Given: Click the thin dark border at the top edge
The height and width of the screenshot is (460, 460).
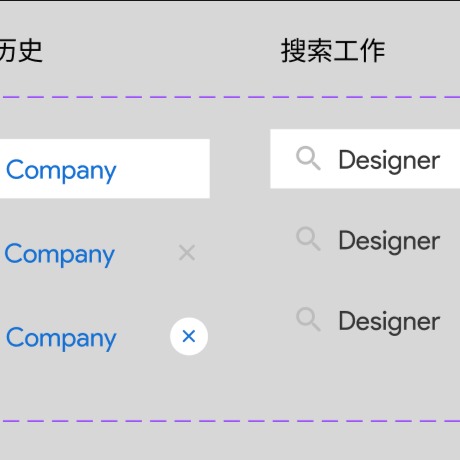Looking at the screenshot, I should (230, 1).
